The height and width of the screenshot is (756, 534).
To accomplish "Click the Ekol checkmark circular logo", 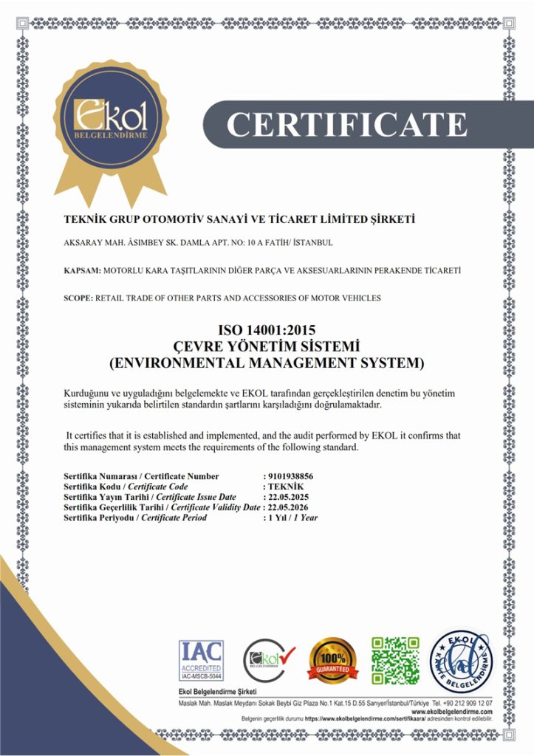I will click(x=269, y=660).
